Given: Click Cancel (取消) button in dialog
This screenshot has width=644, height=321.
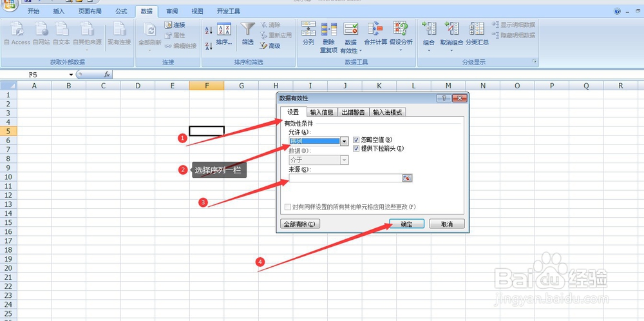Looking at the screenshot, I should pos(447,224).
